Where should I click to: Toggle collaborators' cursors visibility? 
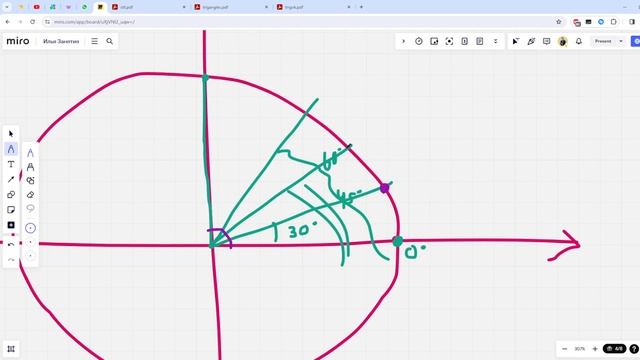coord(516,41)
